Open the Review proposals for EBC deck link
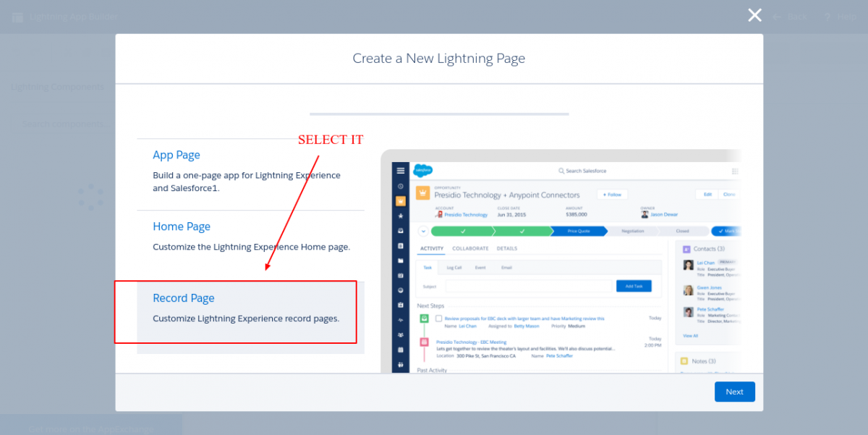 click(524, 318)
